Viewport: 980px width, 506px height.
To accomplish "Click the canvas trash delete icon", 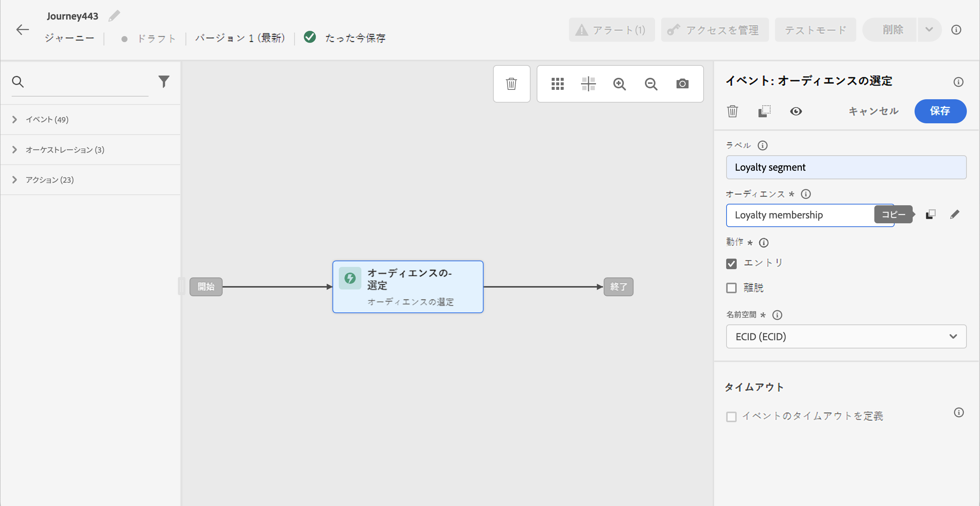I will pos(511,83).
